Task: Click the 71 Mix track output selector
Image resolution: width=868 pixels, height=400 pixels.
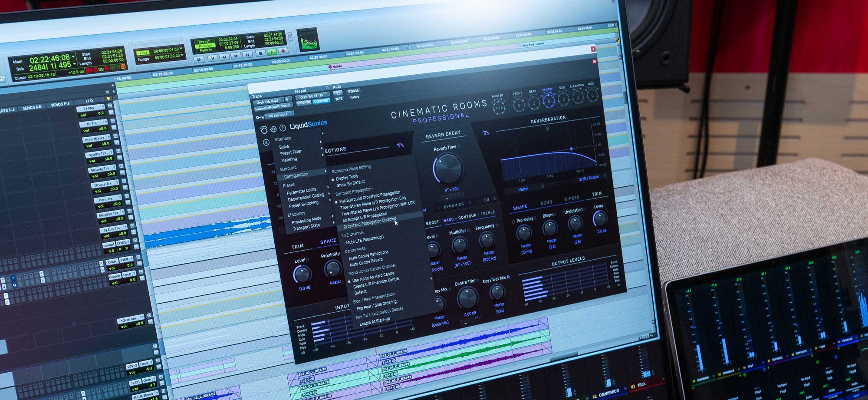Action: tap(91, 108)
